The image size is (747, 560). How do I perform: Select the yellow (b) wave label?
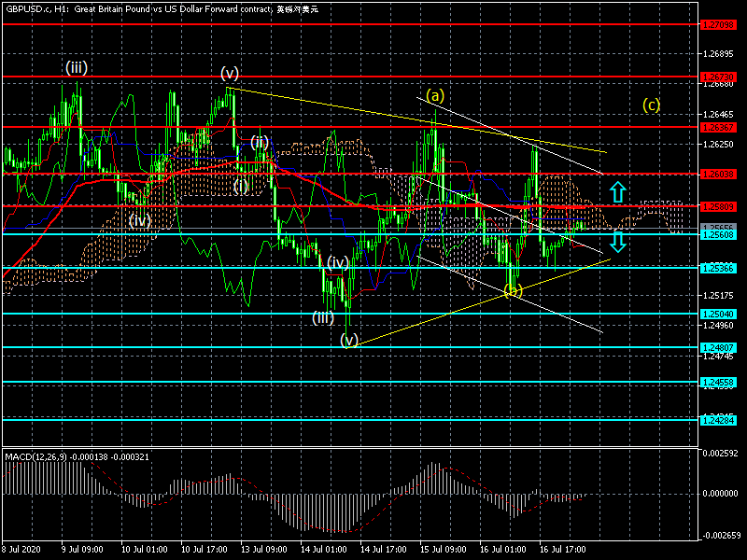[513, 291]
